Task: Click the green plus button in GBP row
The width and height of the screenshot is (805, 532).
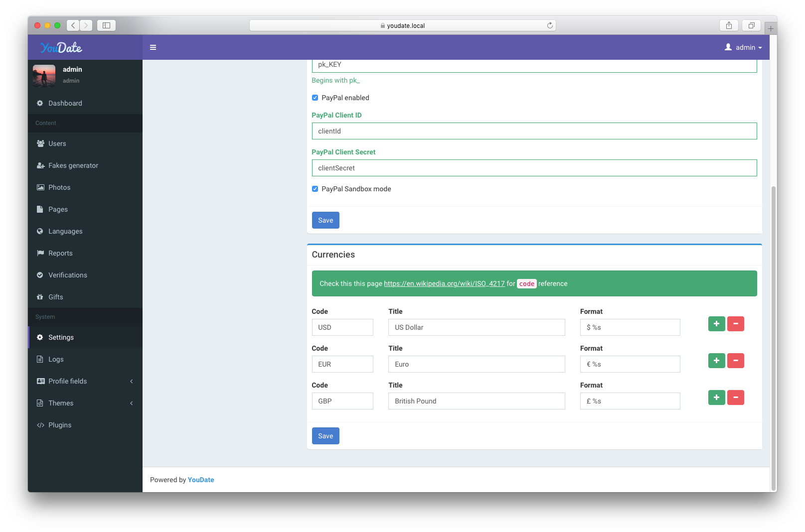Action: click(716, 398)
